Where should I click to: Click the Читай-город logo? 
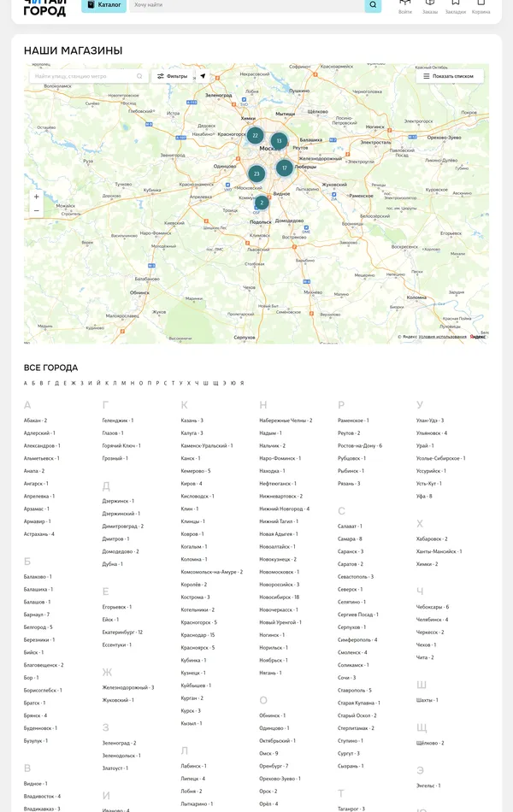[x=44, y=7]
